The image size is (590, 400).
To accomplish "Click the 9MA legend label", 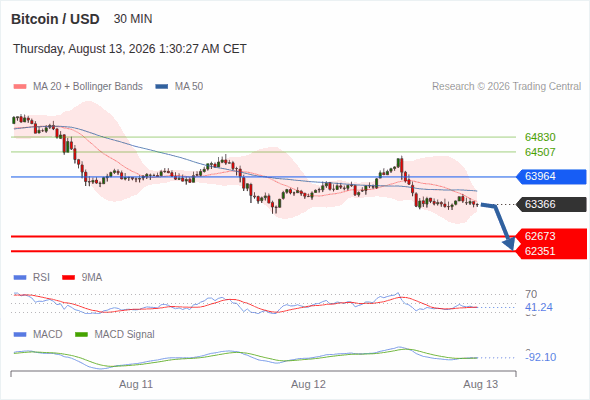I will point(92,278).
